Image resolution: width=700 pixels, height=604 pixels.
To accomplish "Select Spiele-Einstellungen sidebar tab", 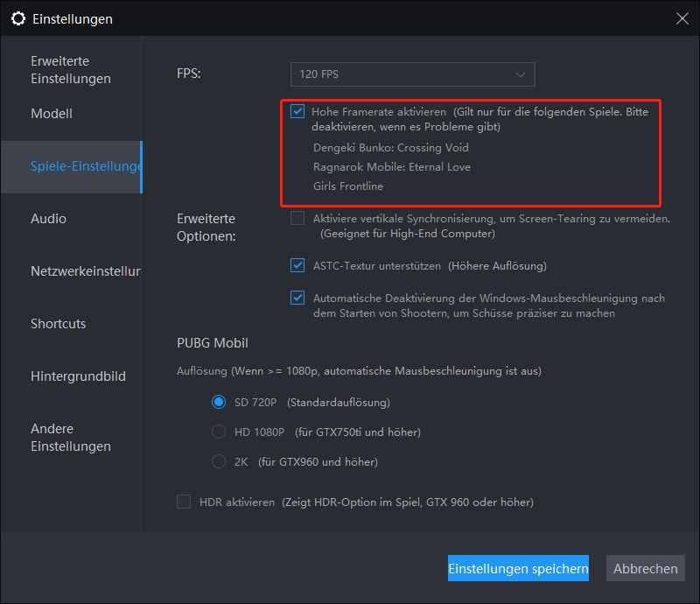I will [71, 166].
